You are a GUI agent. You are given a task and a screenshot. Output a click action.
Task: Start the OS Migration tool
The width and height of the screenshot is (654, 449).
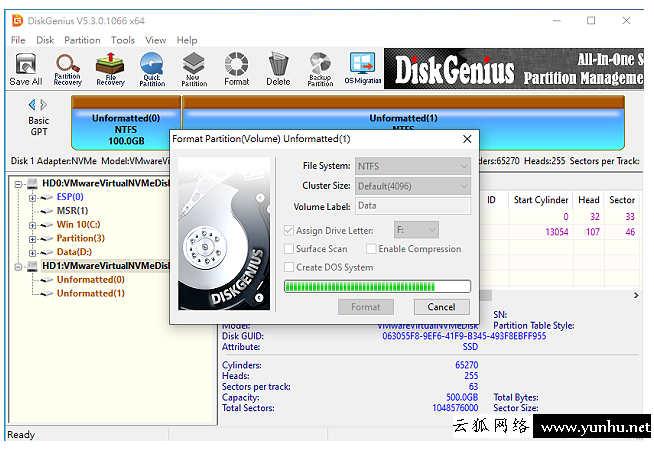[362, 69]
